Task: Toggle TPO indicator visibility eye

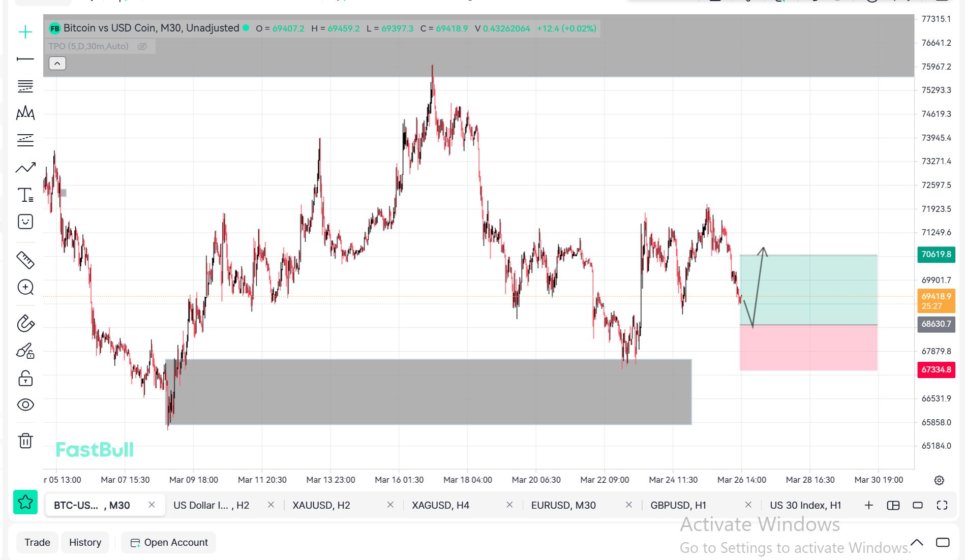Action: pos(142,46)
